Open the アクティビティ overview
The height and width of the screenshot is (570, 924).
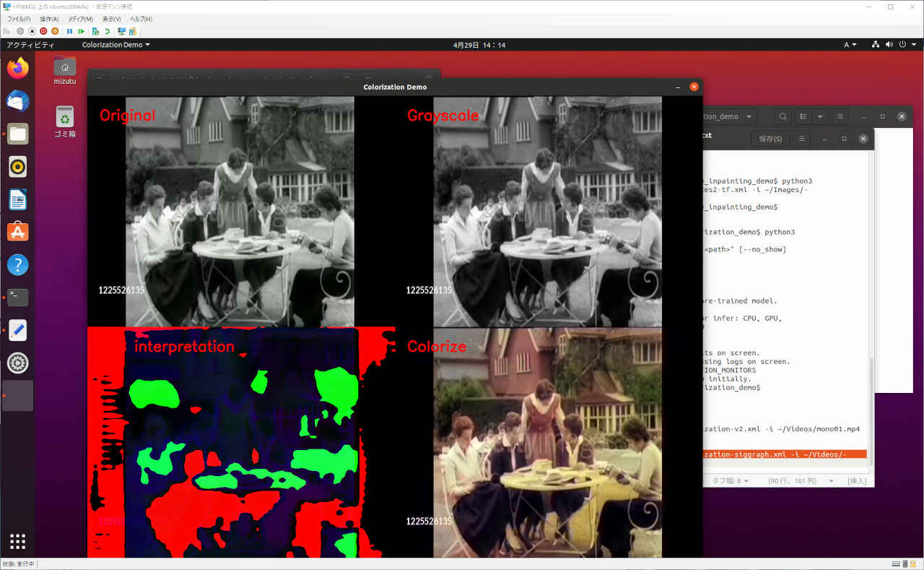[30, 45]
